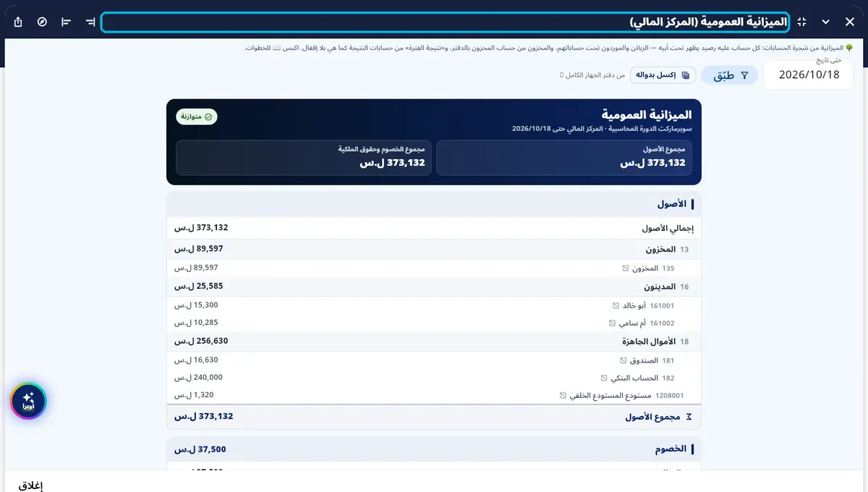Collapse the الأصول section header
This screenshot has width=868, height=492.
pos(434,204)
